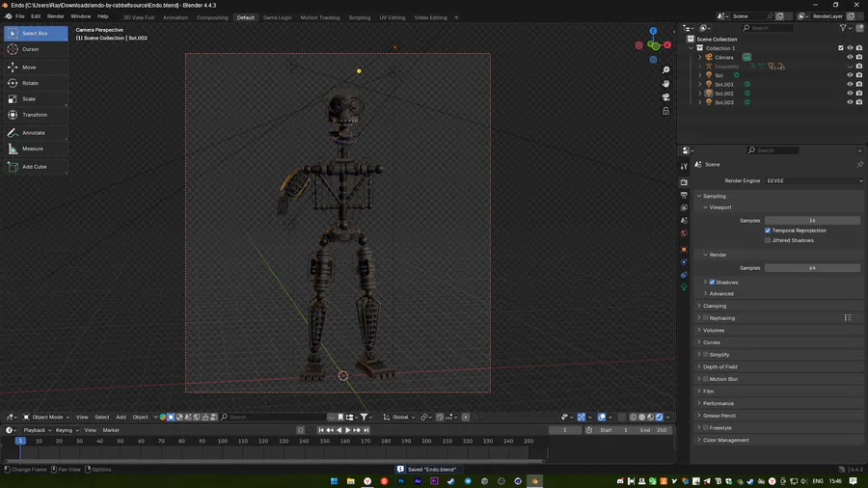Open the Keying menu in timeline
Viewport: 868px width, 488px height.
(x=66, y=430)
